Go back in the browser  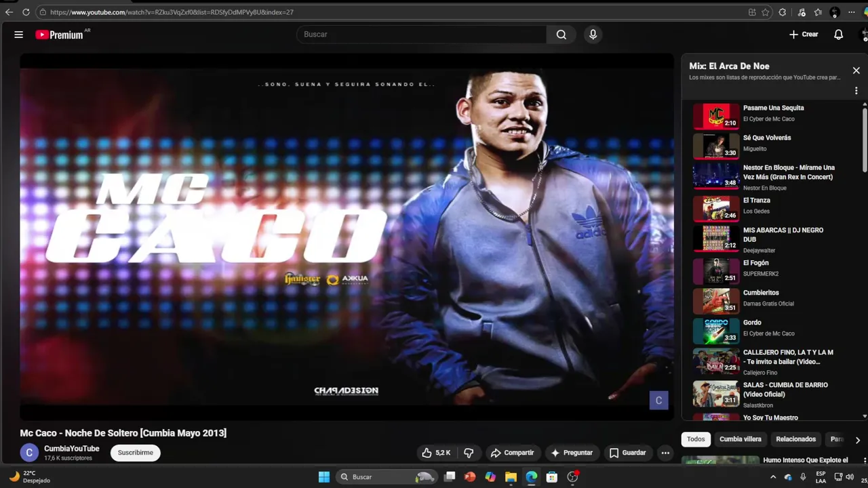[9, 12]
